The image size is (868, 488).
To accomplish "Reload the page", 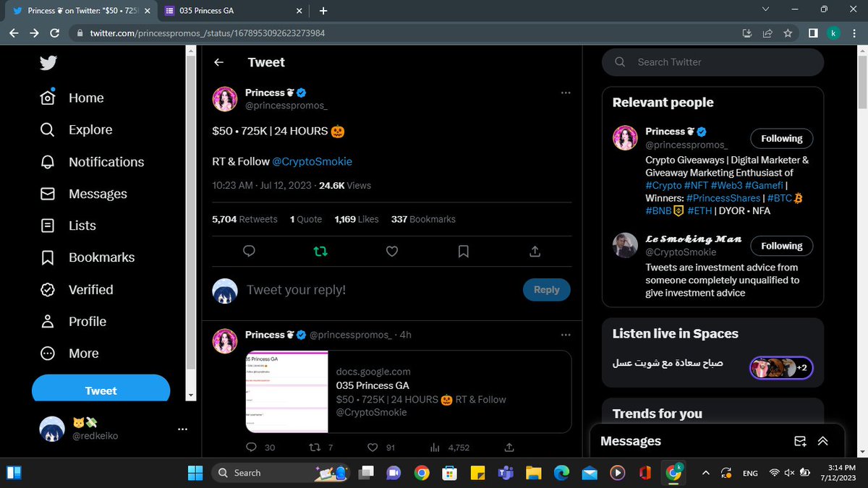I will point(54,33).
